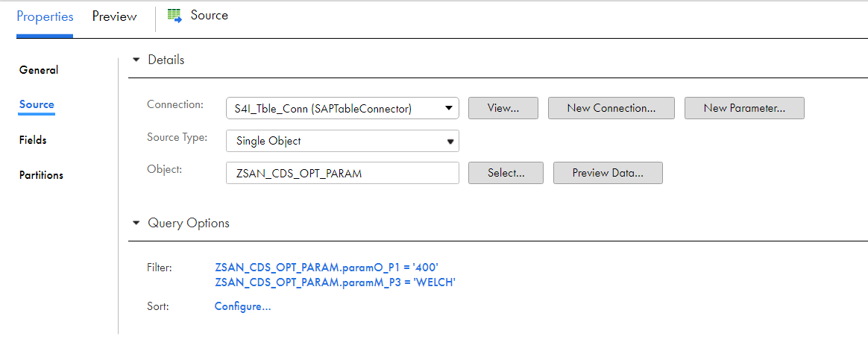Screen dimensions: 868x351
Task: Select the Source item in sidebar
Action: point(37,104)
